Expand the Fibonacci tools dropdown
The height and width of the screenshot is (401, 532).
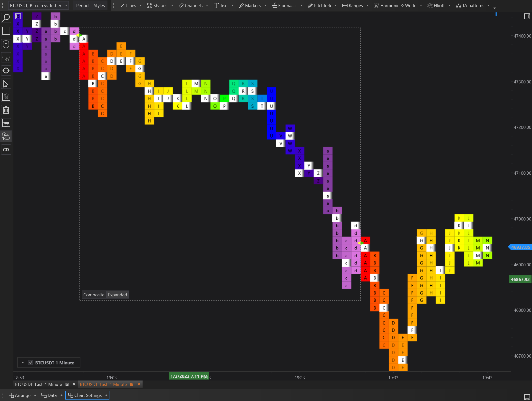(301, 5)
